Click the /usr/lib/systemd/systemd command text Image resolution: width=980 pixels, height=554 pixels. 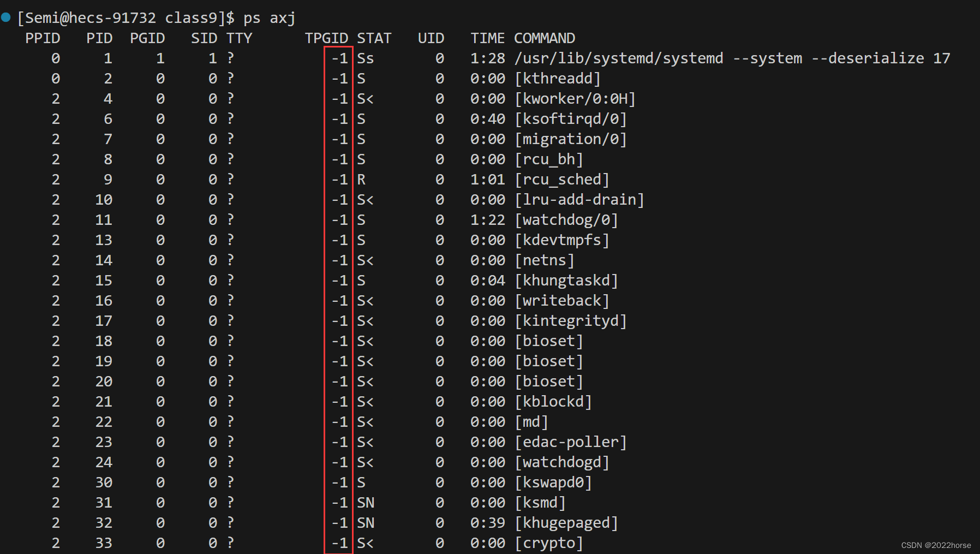point(619,58)
